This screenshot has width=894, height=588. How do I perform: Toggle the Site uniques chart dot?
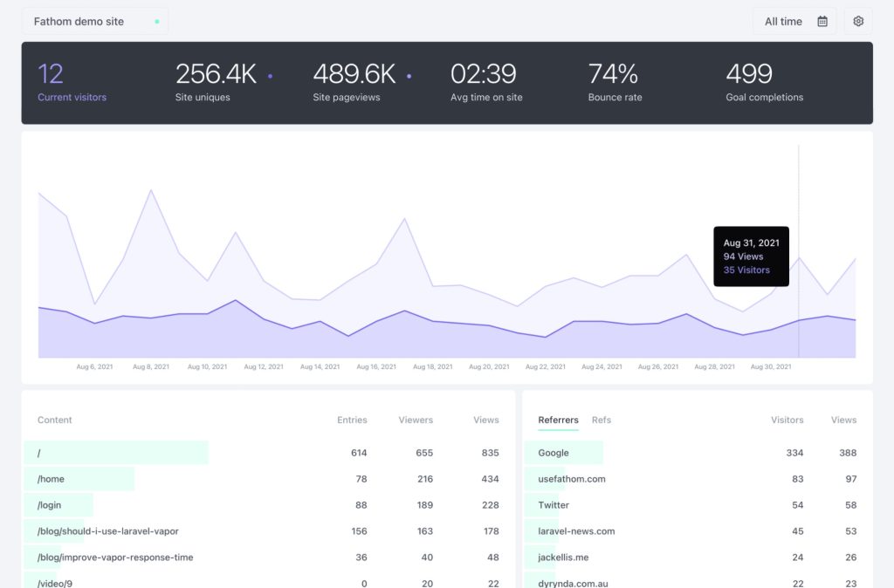coord(271,77)
